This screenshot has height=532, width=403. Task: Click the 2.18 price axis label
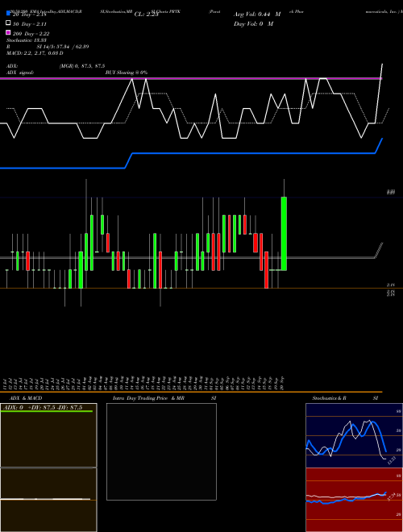(x=390, y=285)
